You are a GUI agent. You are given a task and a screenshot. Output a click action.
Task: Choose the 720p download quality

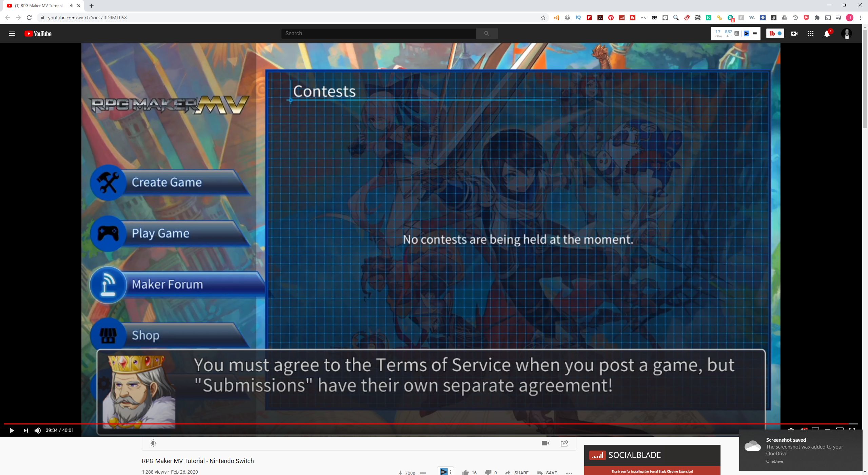[407, 473]
